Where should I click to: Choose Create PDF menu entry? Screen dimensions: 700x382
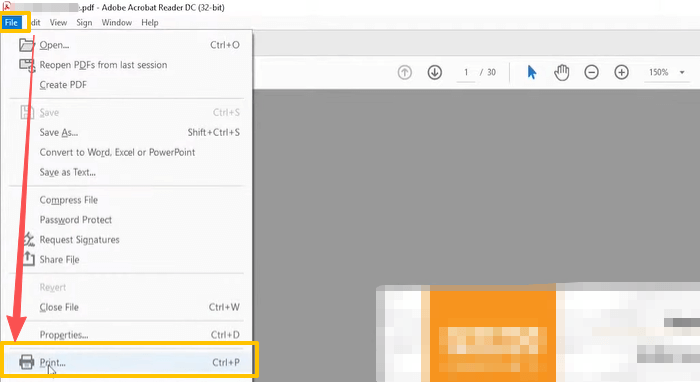click(127, 85)
